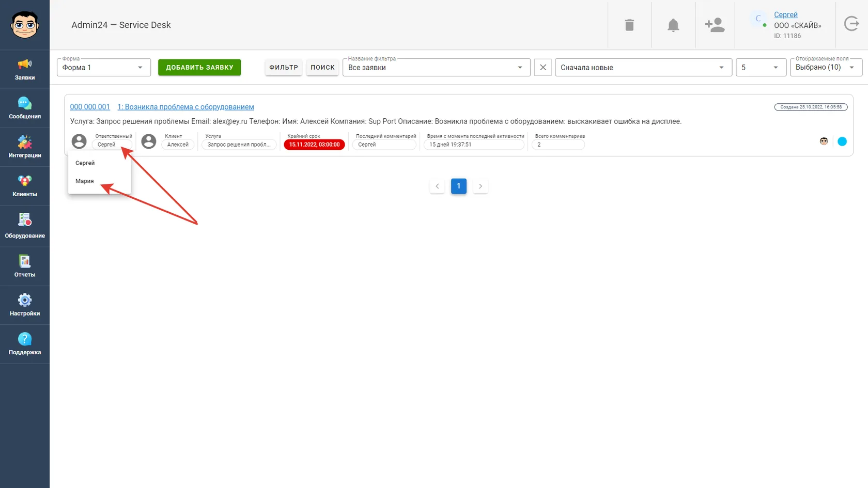The height and width of the screenshot is (488, 868).
Task: Open the Все заявки filter name dropdown
Action: pyautogui.click(x=437, y=67)
